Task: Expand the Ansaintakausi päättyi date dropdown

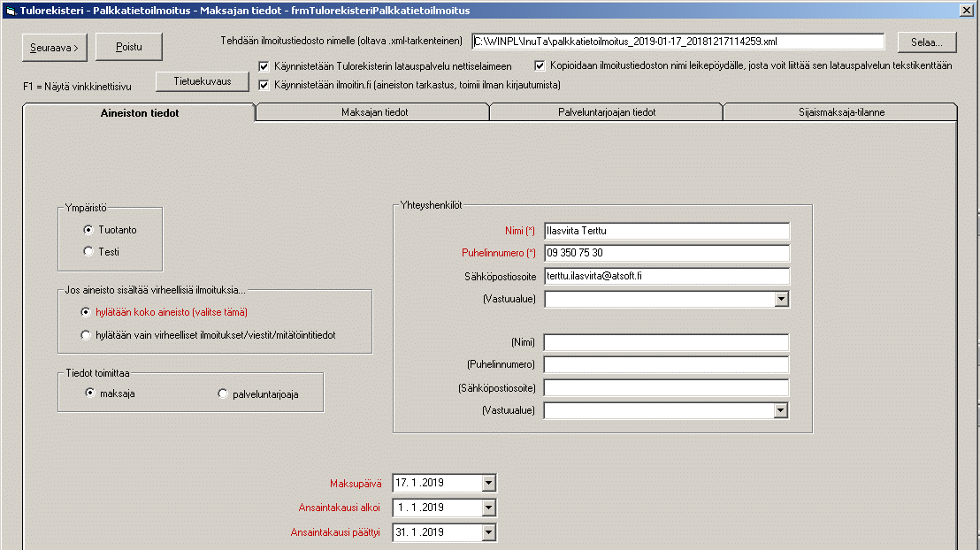Action: click(489, 532)
